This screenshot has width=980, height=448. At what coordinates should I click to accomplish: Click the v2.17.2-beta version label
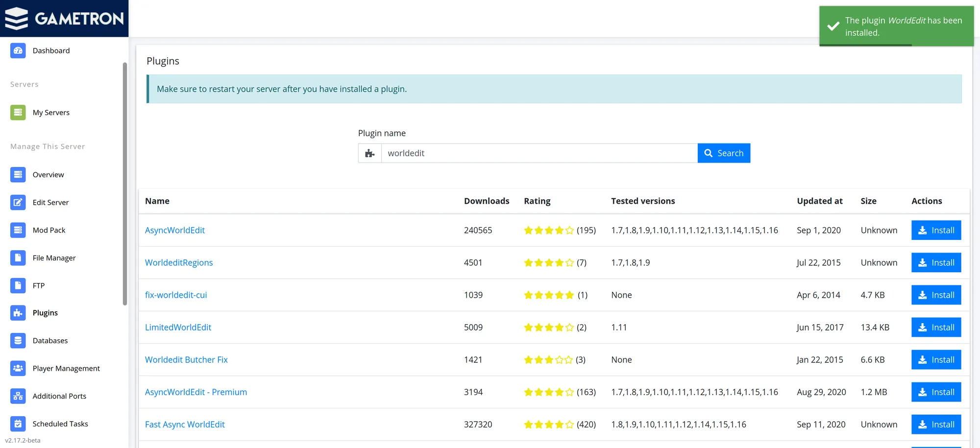(23, 440)
